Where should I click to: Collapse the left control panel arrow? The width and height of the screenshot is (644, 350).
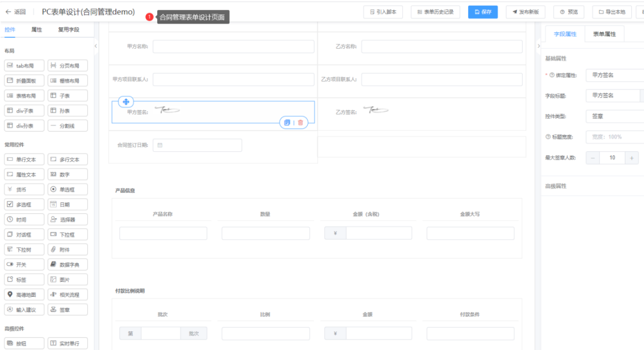(x=96, y=46)
